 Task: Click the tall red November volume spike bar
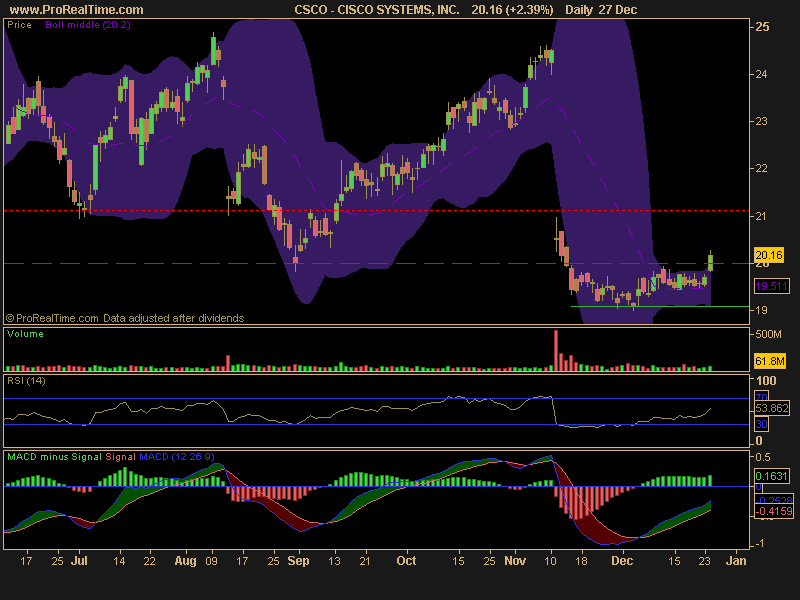coord(556,350)
